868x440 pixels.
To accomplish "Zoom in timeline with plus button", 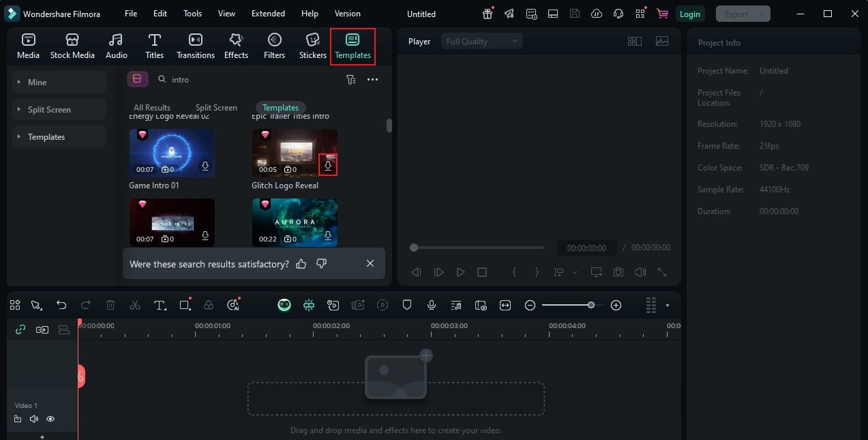I will coord(616,305).
